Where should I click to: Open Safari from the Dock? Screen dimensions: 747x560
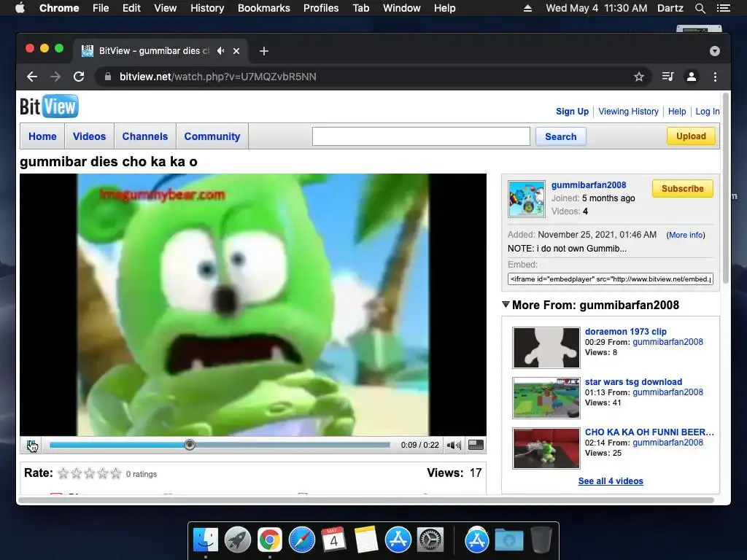[x=301, y=540]
